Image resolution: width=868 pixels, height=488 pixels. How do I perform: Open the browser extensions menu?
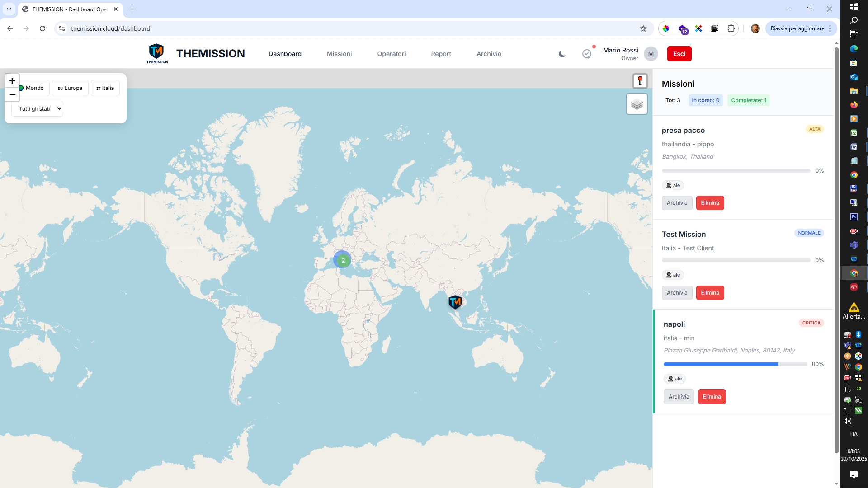[731, 28]
